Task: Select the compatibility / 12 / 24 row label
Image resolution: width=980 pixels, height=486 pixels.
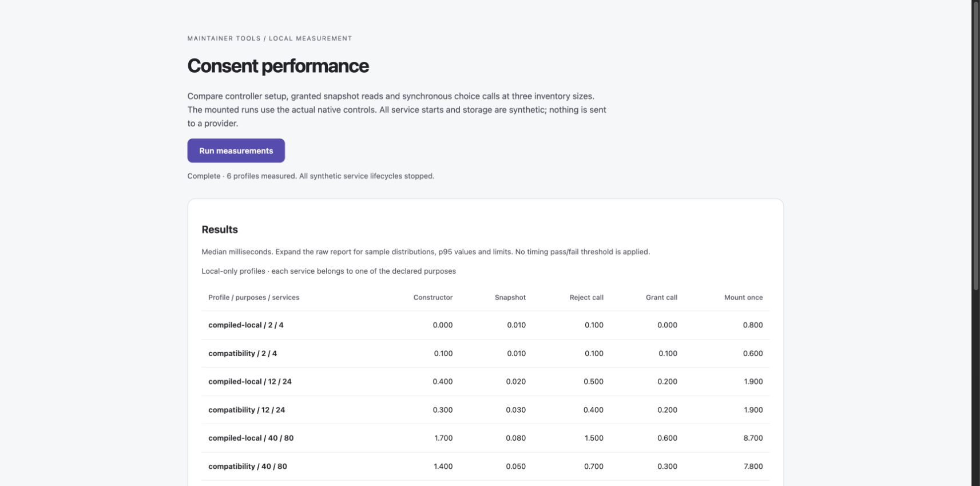Action: click(247, 410)
